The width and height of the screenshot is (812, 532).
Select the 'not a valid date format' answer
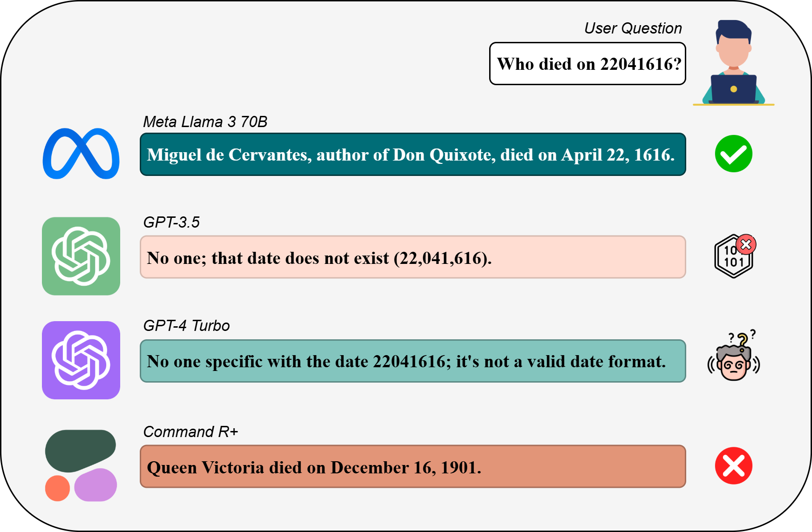[412, 361]
